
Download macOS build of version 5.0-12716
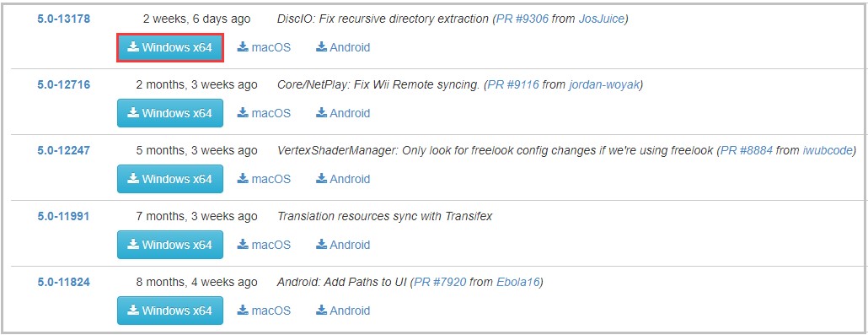click(264, 113)
